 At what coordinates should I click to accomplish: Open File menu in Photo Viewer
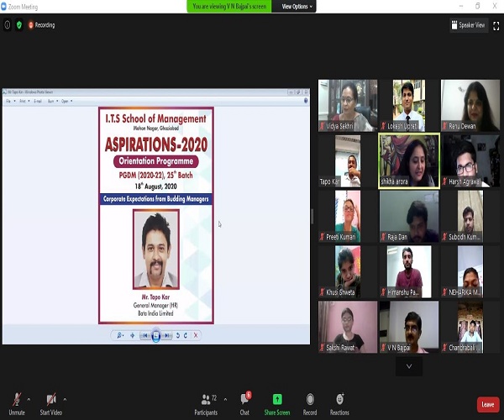click(10, 102)
